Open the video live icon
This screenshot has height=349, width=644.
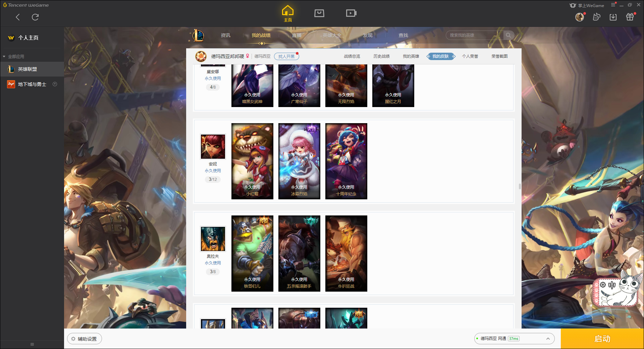pyautogui.click(x=351, y=13)
